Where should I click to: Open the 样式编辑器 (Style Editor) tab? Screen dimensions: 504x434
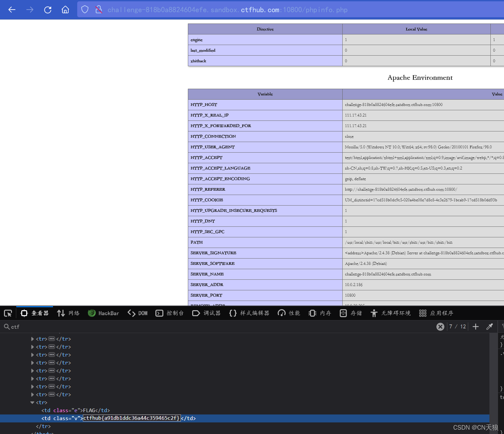tap(249, 313)
